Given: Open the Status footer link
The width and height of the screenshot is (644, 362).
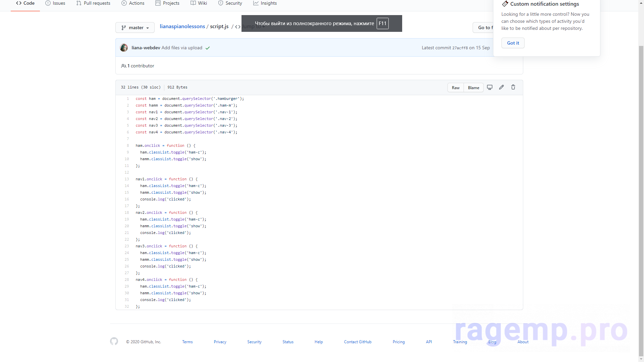Looking at the screenshot, I should 288,342.
